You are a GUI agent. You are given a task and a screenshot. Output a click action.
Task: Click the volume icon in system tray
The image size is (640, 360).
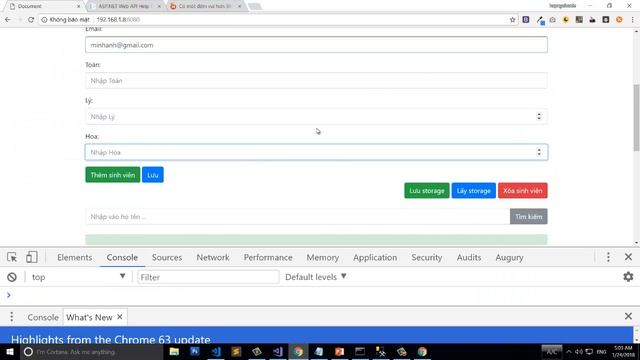coord(579,351)
